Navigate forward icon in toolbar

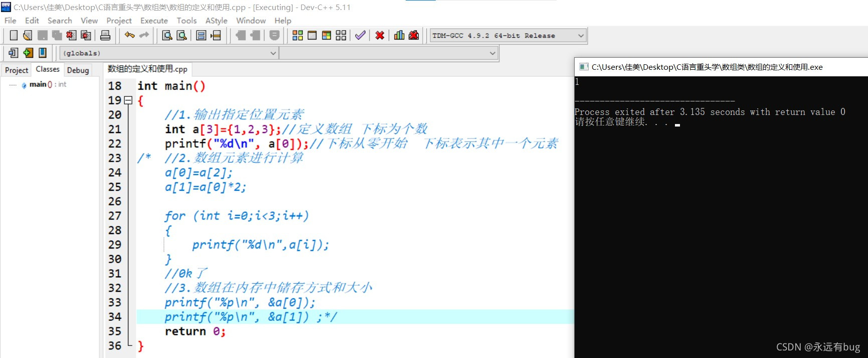click(x=255, y=35)
